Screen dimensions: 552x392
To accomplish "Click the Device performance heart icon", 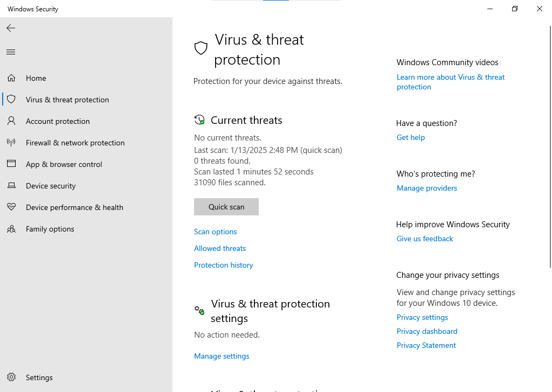I will (11, 207).
